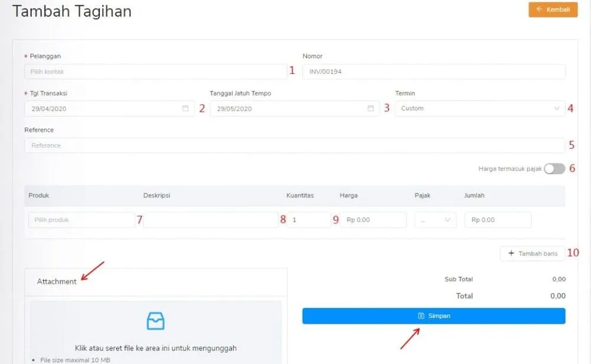
Task: Open the Tanggal Jatuh Tempo calendar picker icon
Action: point(371,108)
